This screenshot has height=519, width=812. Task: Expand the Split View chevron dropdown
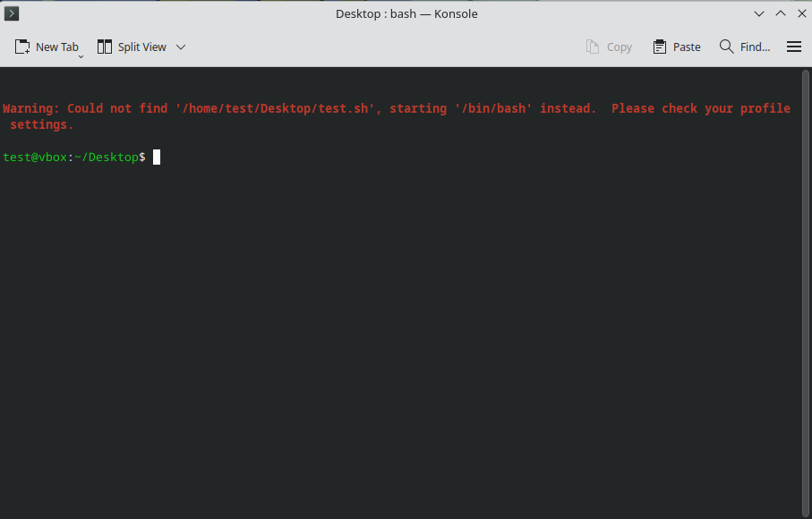point(181,47)
